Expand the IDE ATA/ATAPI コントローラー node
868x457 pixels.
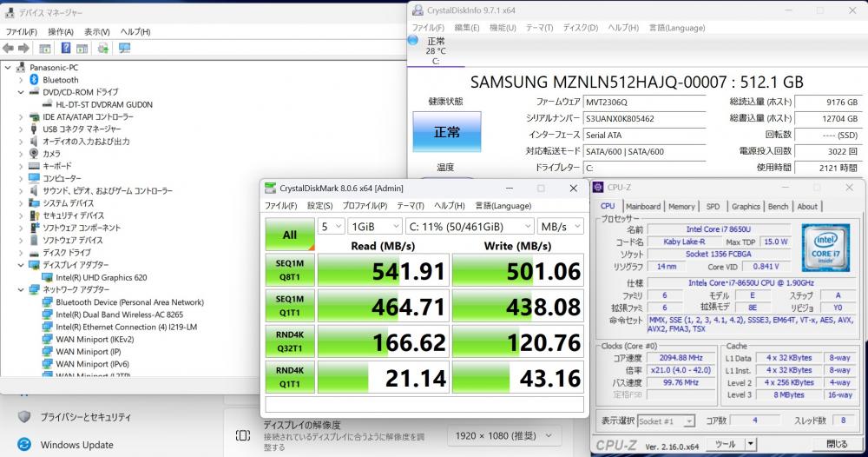pyautogui.click(x=21, y=117)
